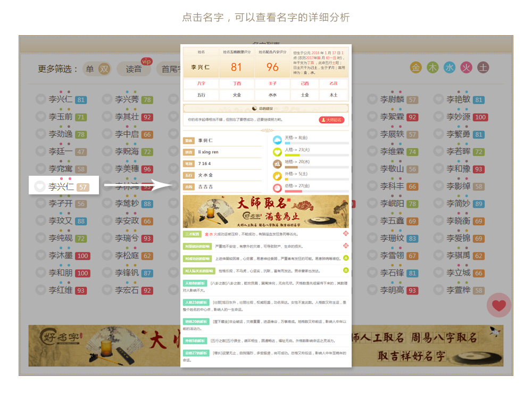Screen dimensions: 532x393
Task: Toggle the 金 element filter
Action: [x=416, y=68]
